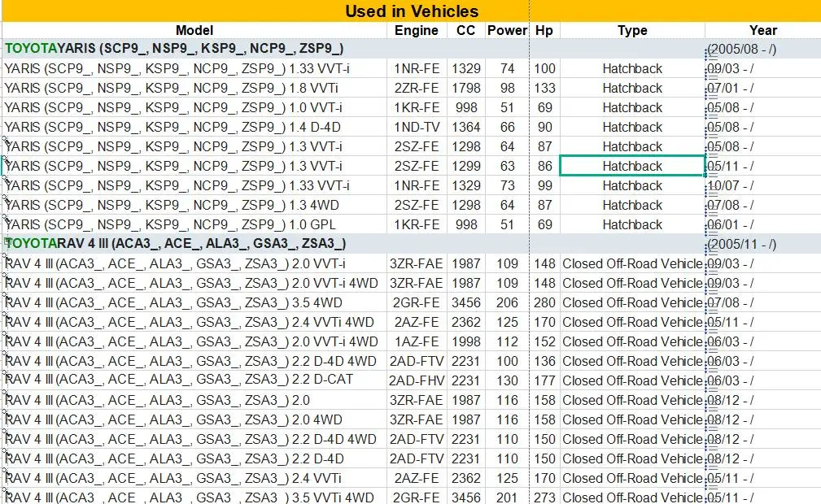821x504 pixels.
Task: Click Hp cell 136
Action: coord(544,361)
